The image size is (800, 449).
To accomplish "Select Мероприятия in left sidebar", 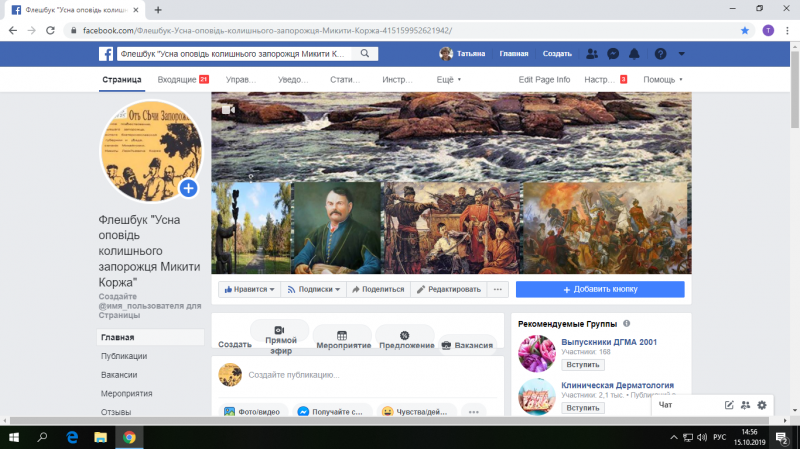I will [x=127, y=393].
